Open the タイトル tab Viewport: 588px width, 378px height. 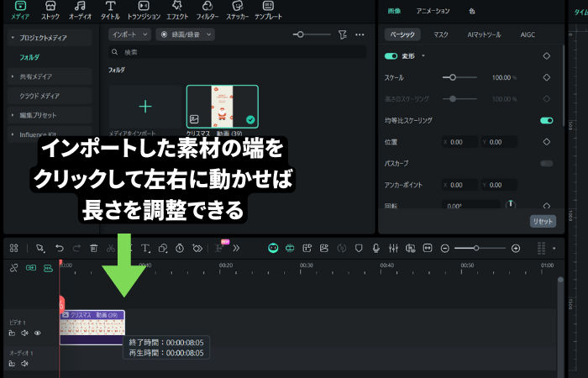tap(110, 10)
